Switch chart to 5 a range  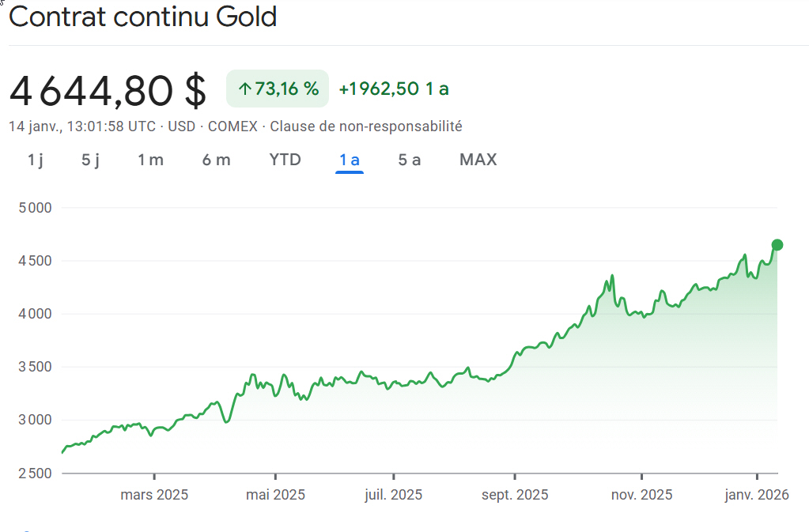[409, 160]
